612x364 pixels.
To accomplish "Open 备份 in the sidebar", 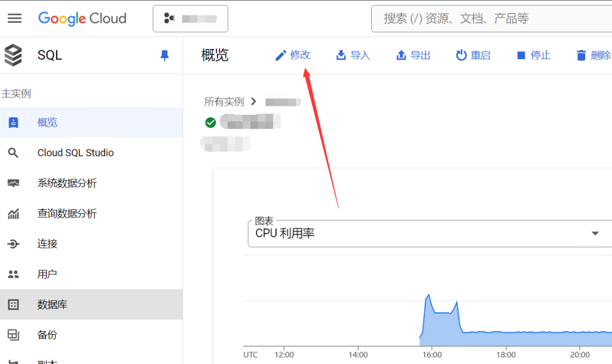I will (x=91, y=335).
